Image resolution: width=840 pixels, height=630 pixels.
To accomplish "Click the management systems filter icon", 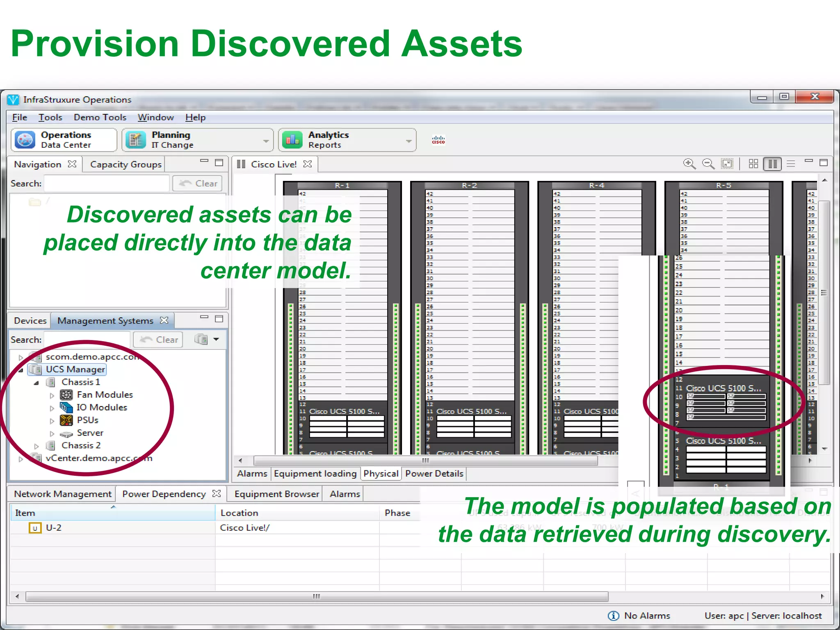I will click(x=201, y=340).
